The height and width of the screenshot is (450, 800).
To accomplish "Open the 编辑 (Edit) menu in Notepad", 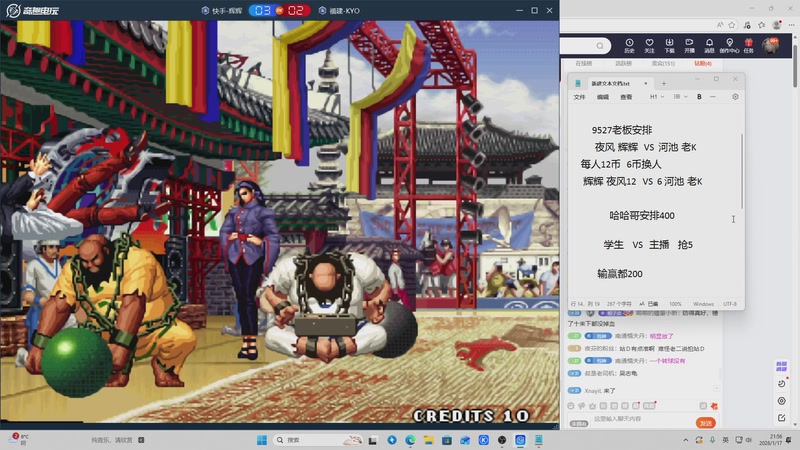I will point(603,97).
